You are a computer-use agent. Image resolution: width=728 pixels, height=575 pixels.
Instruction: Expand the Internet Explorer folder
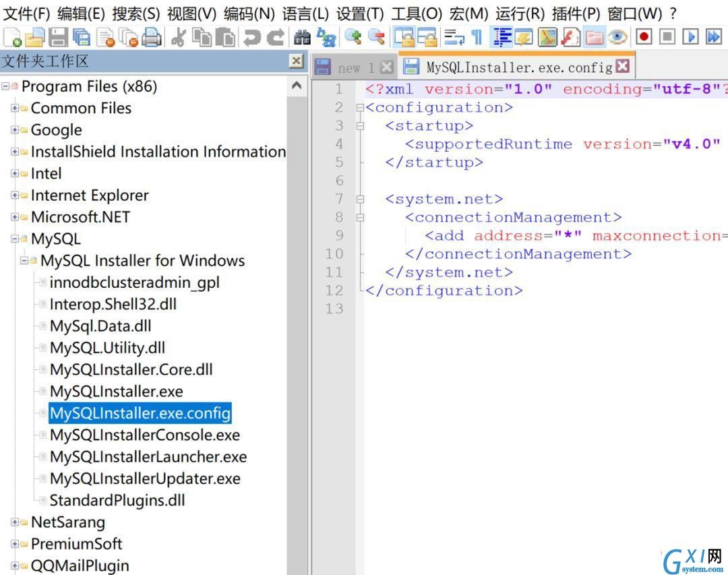[14, 195]
